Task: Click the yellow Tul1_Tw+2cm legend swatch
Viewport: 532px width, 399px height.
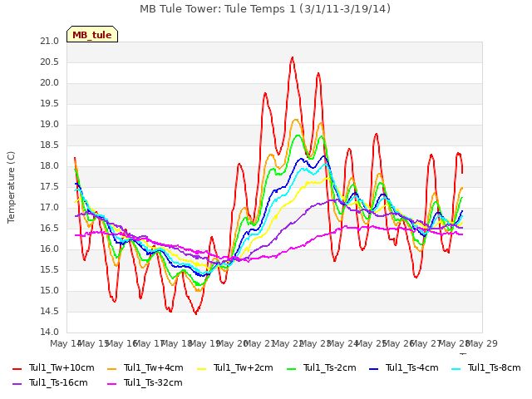Action: coord(201,368)
